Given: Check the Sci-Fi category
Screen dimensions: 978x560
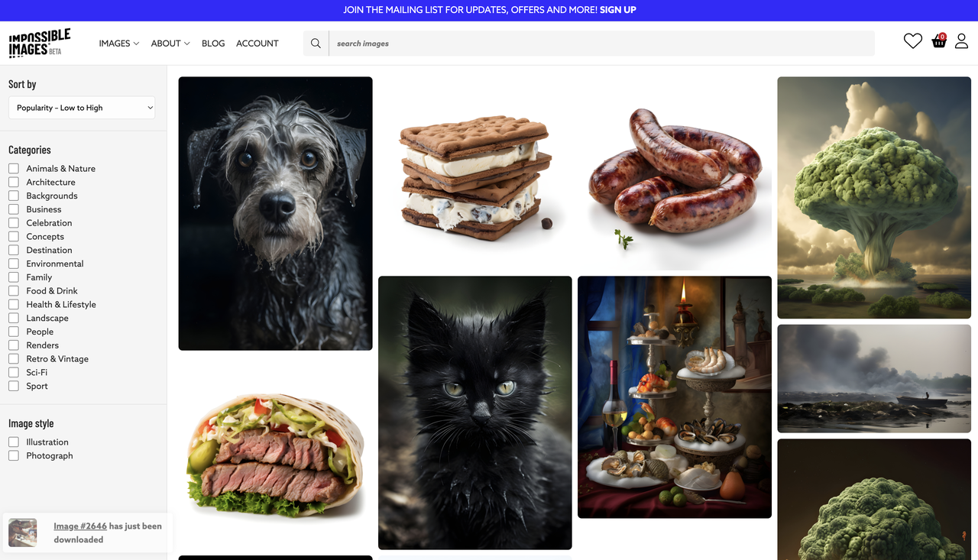Looking at the screenshot, I should [x=14, y=373].
